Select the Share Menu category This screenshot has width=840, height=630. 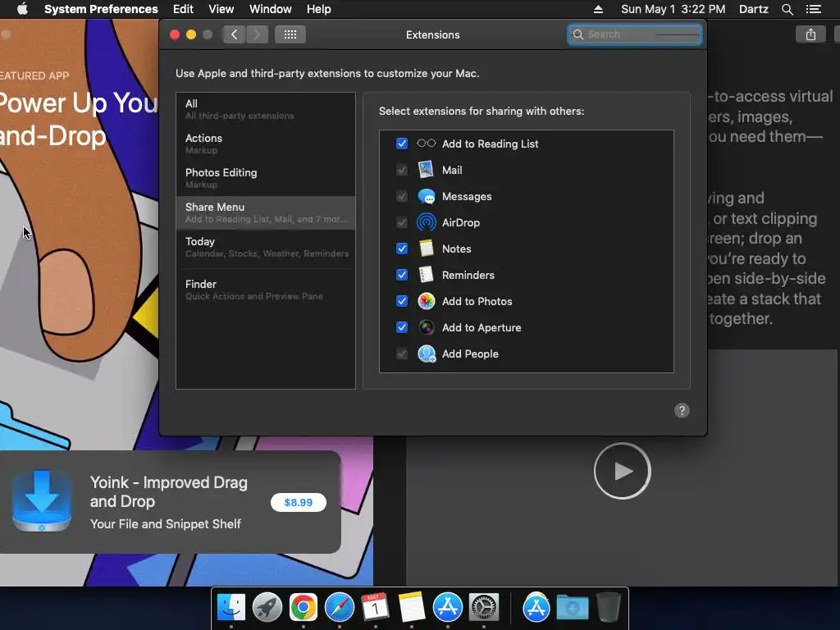266,212
